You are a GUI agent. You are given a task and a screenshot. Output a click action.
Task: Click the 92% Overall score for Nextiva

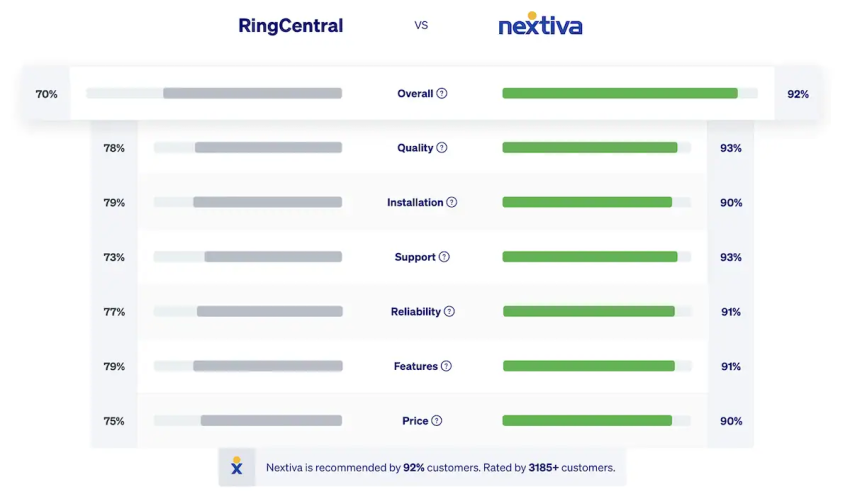pos(798,94)
